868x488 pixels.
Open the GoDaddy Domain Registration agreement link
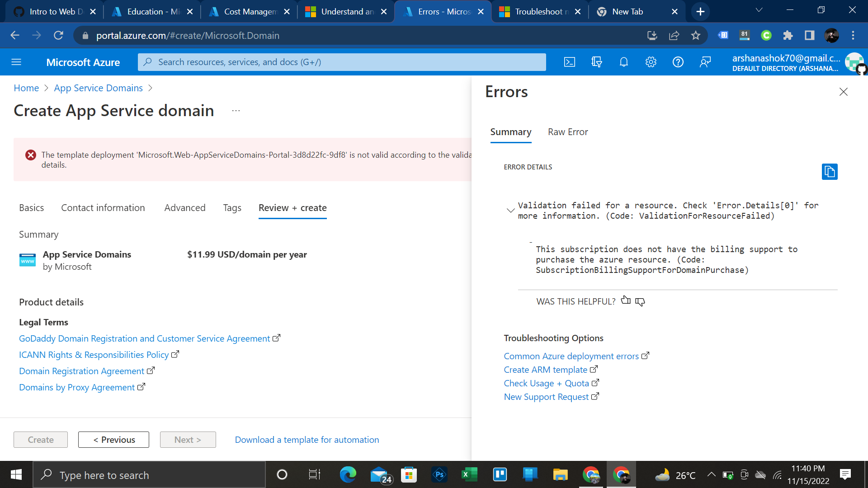145,338
